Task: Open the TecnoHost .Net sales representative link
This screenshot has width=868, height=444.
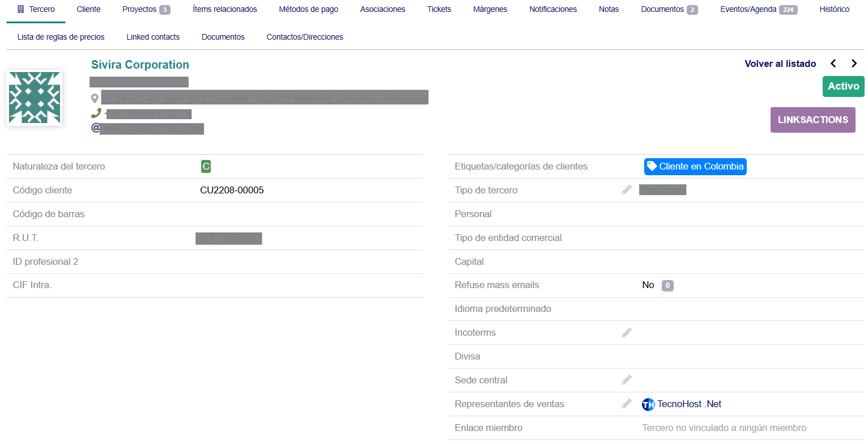Action: tap(689, 404)
